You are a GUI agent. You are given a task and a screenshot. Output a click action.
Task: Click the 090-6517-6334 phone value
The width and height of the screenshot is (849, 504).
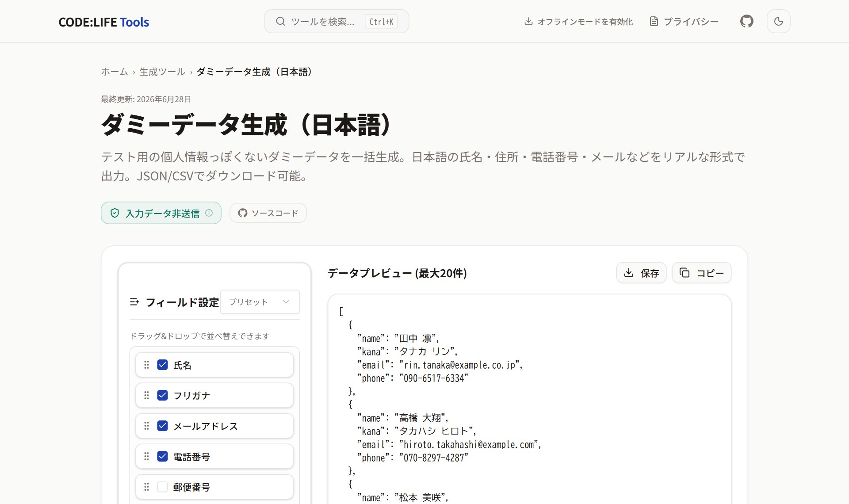433,378
